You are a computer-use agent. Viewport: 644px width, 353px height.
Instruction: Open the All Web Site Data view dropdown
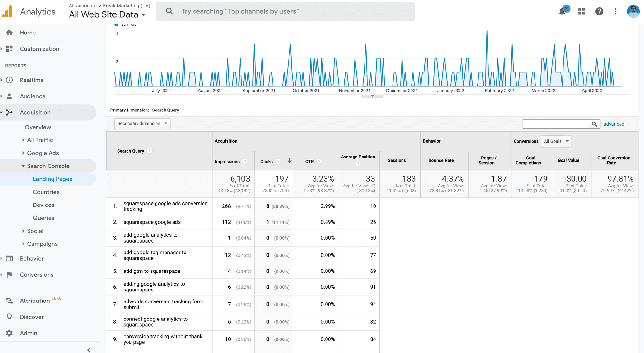pyautogui.click(x=107, y=14)
